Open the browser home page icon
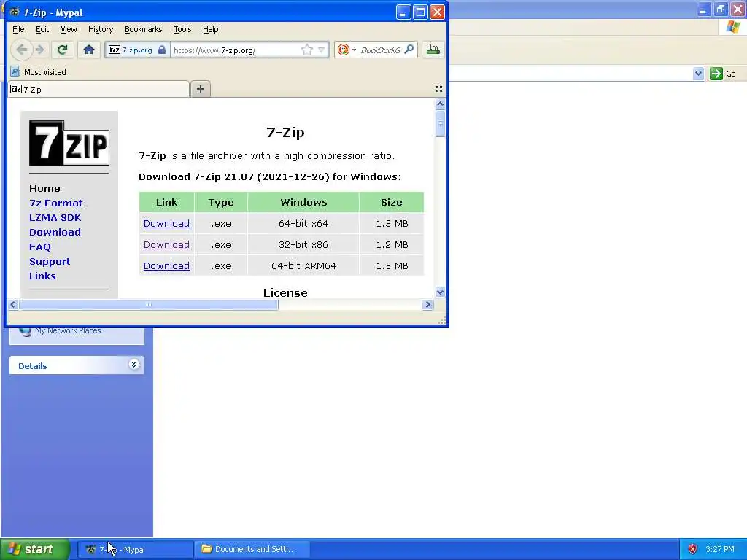The image size is (747, 560). (88, 50)
